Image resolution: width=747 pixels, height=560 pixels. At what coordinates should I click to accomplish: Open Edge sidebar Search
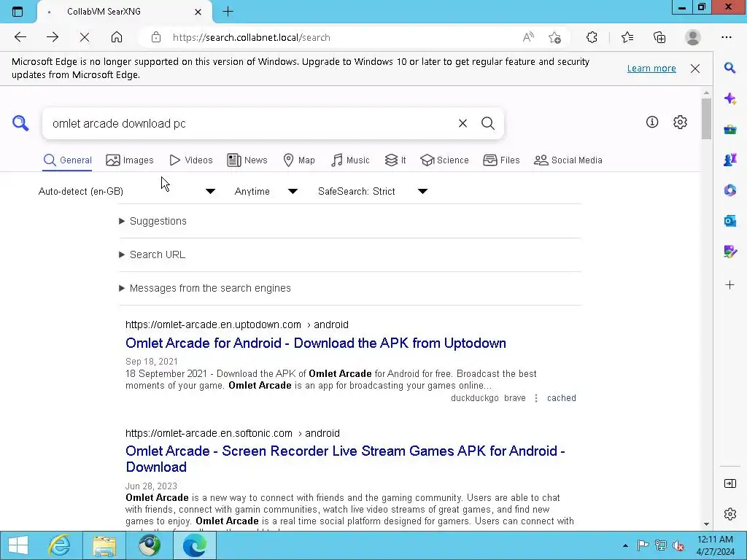pos(729,68)
